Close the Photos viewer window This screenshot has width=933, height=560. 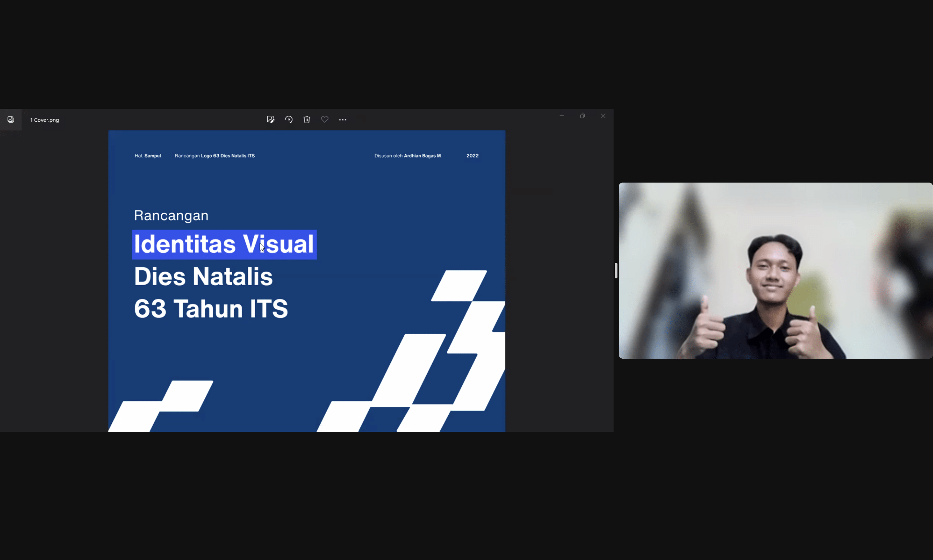click(x=603, y=116)
